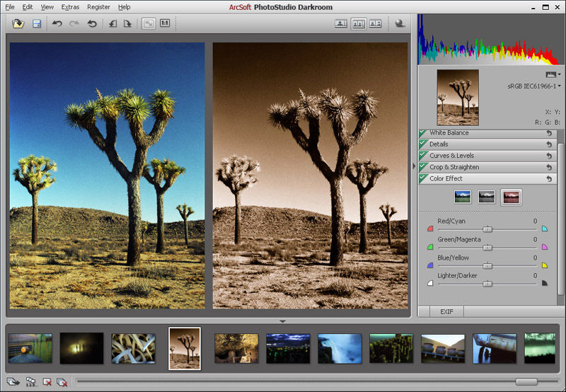Disable the Details adjustment checkmark
Screen dimensions: 566x392
[423, 144]
